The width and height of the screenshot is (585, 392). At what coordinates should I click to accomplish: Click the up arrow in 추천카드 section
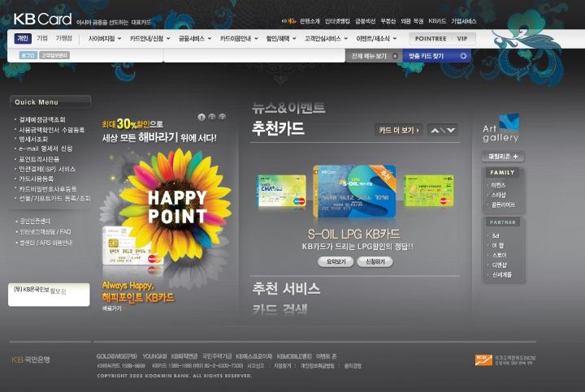[436, 130]
